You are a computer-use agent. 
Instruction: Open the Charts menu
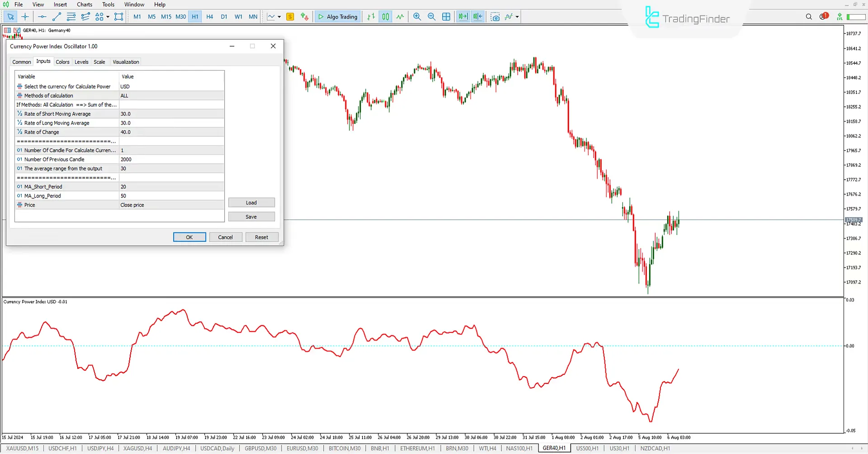85,5
